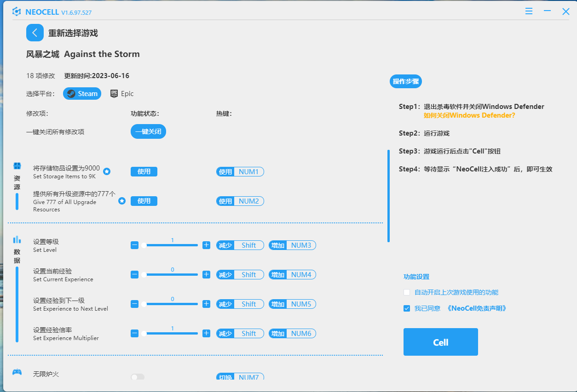The image size is (577, 392).
Task: Open the 《NeoCell免责声明》 disclaimer link
Action: pyautogui.click(x=477, y=308)
